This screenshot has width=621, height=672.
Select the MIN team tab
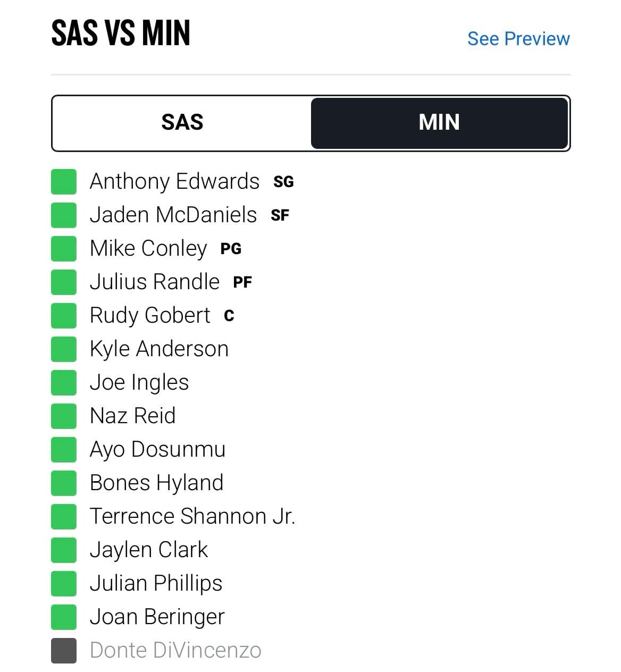[439, 123]
